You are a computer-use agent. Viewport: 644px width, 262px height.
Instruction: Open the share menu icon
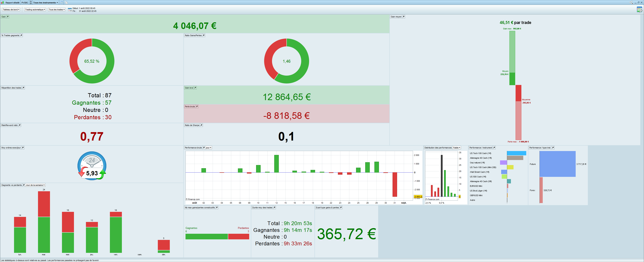(631, 2)
